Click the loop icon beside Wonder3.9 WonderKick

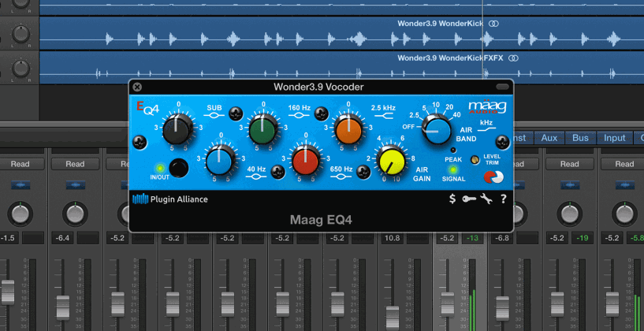[x=493, y=24]
